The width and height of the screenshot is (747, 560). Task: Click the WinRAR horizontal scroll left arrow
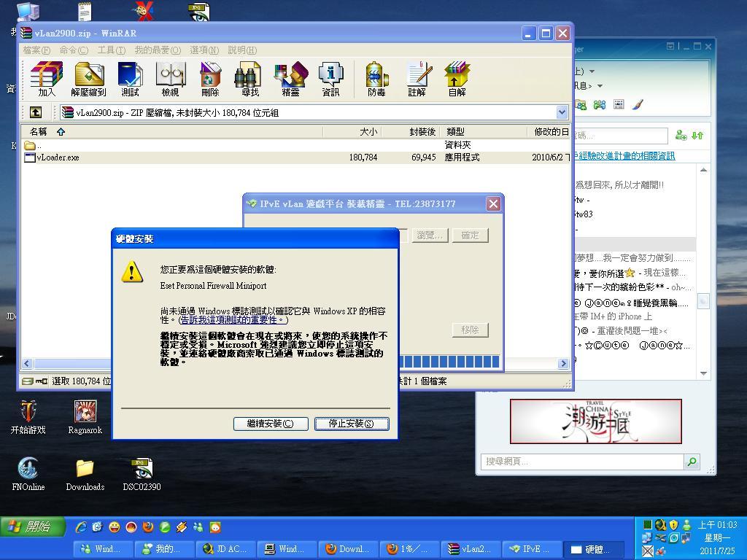tap(27, 363)
